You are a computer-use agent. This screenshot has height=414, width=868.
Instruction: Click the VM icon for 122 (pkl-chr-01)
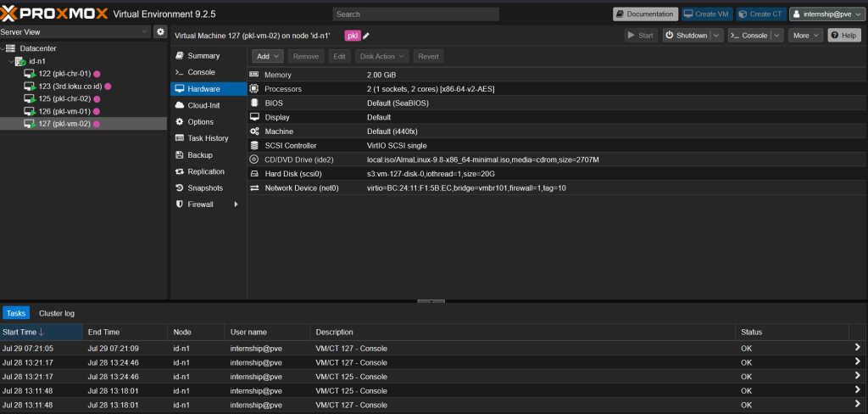click(x=30, y=74)
